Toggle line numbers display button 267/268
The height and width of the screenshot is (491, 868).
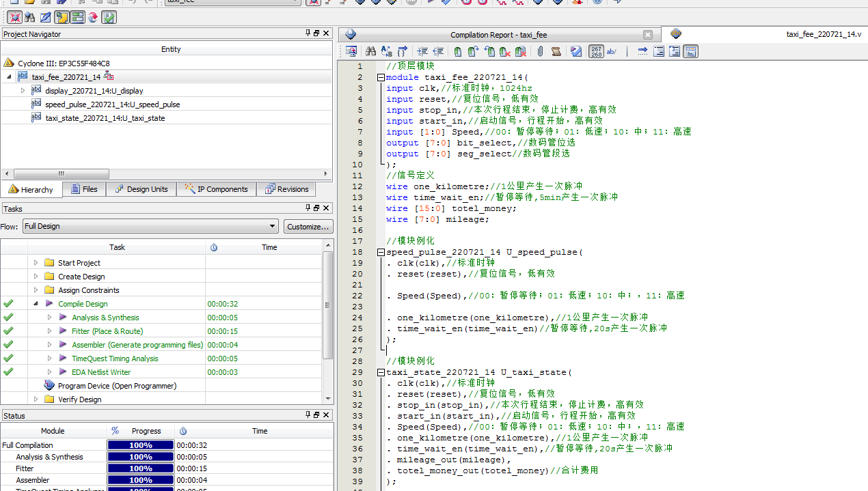[x=596, y=51]
